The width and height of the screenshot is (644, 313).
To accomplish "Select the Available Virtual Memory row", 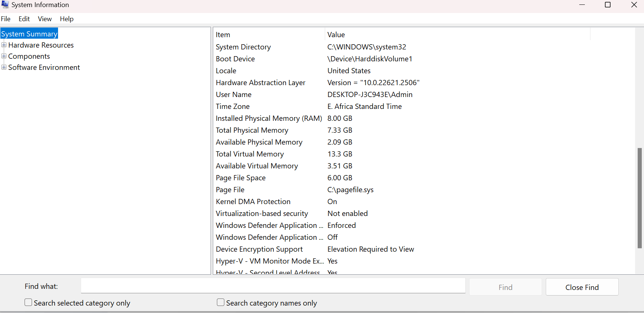I will point(402,166).
